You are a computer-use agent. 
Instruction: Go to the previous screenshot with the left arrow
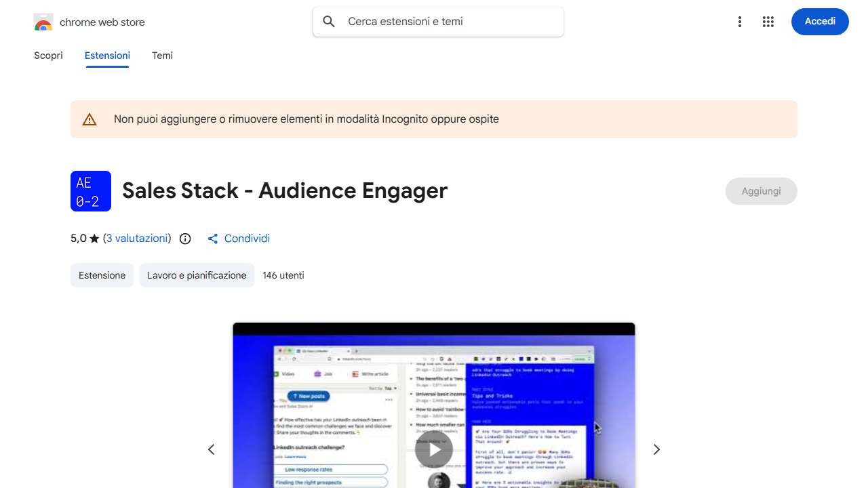211,449
